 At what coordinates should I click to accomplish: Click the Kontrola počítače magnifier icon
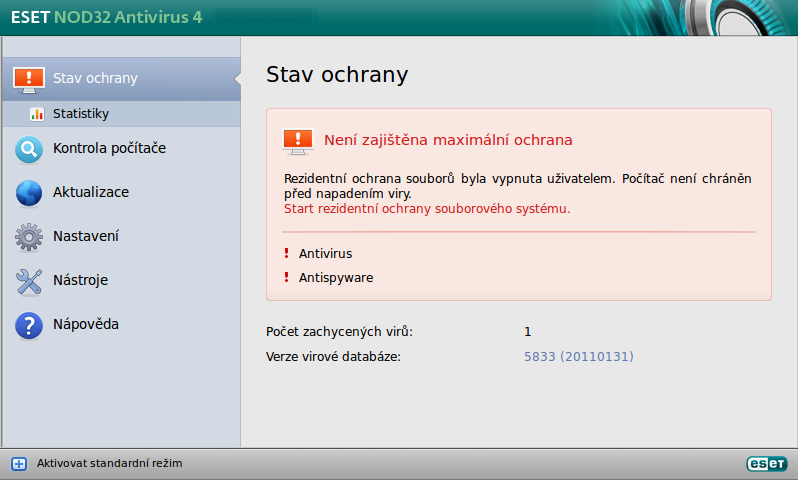coord(29,149)
